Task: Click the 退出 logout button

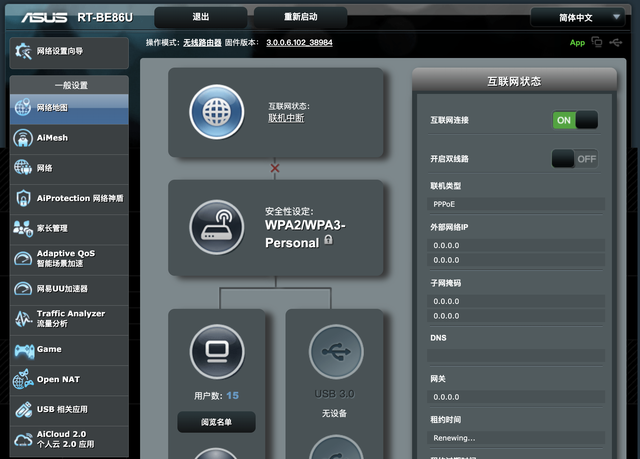Action: click(200, 17)
